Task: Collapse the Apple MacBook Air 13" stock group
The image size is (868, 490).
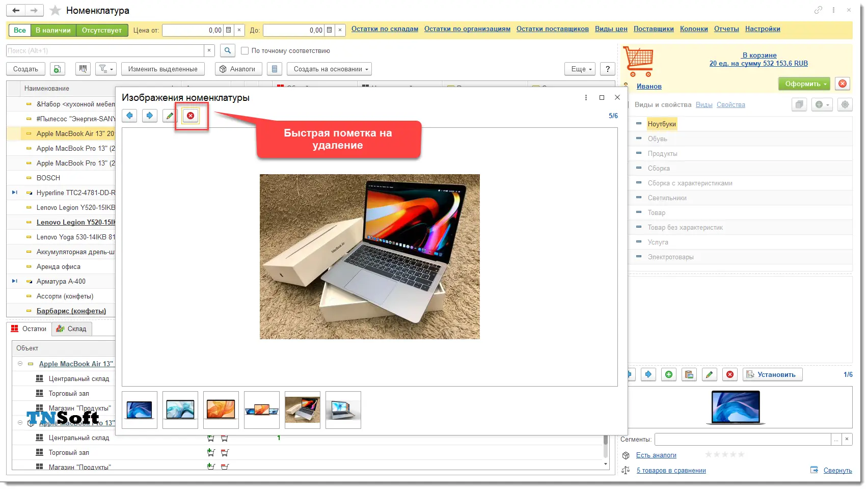Action: pyautogui.click(x=20, y=364)
